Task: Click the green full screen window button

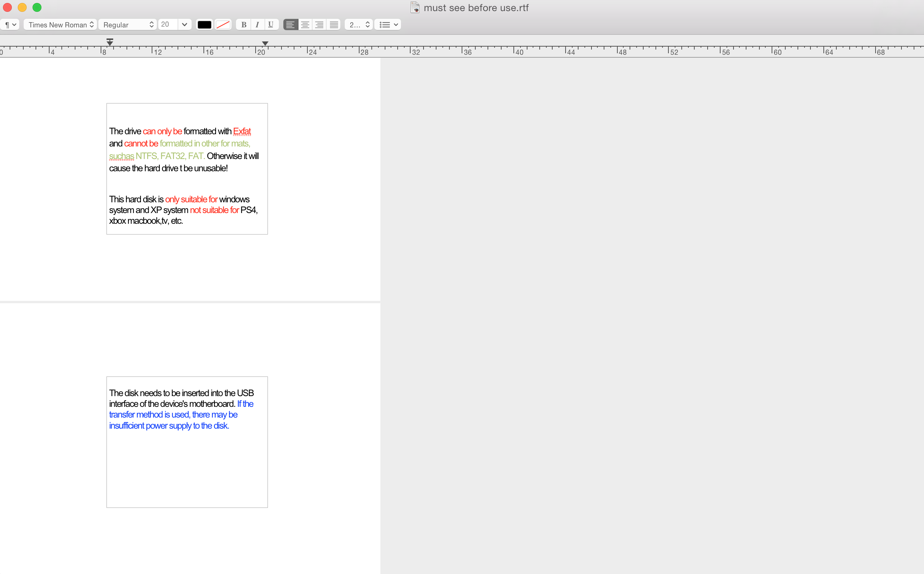Action: (37, 8)
